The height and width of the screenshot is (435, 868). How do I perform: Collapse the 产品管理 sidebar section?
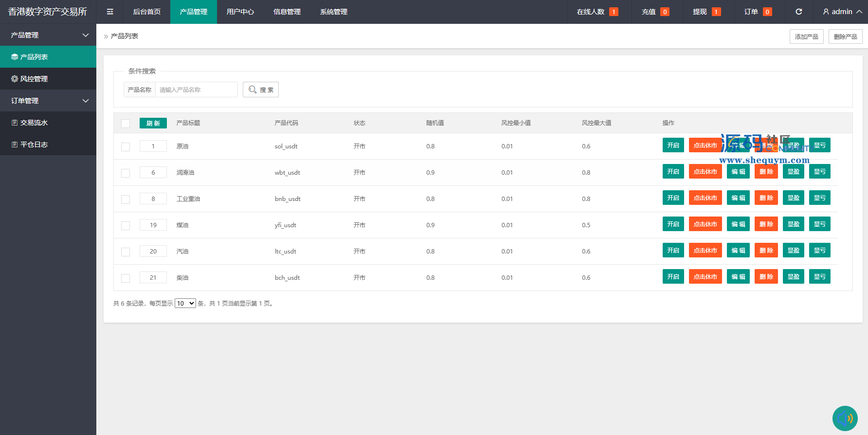click(x=86, y=35)
